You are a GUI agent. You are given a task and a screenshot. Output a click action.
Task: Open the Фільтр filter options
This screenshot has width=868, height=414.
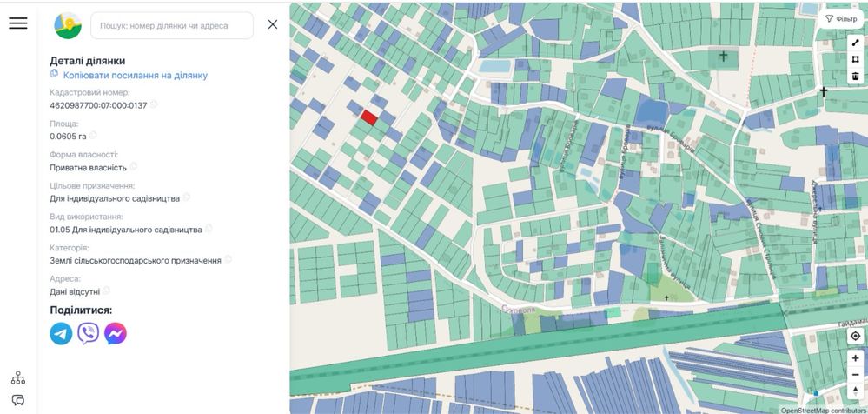840,18
